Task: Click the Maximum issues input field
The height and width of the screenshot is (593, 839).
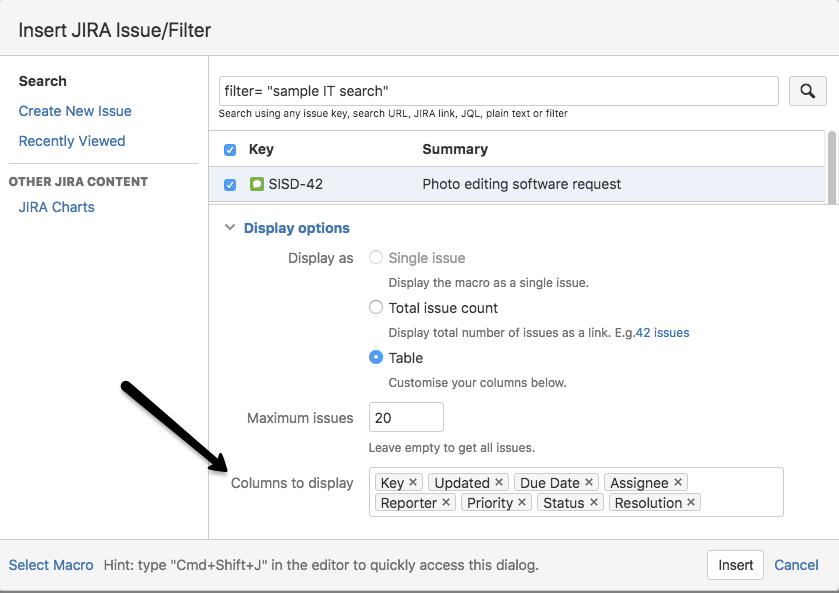Action: tap(406, 417)
